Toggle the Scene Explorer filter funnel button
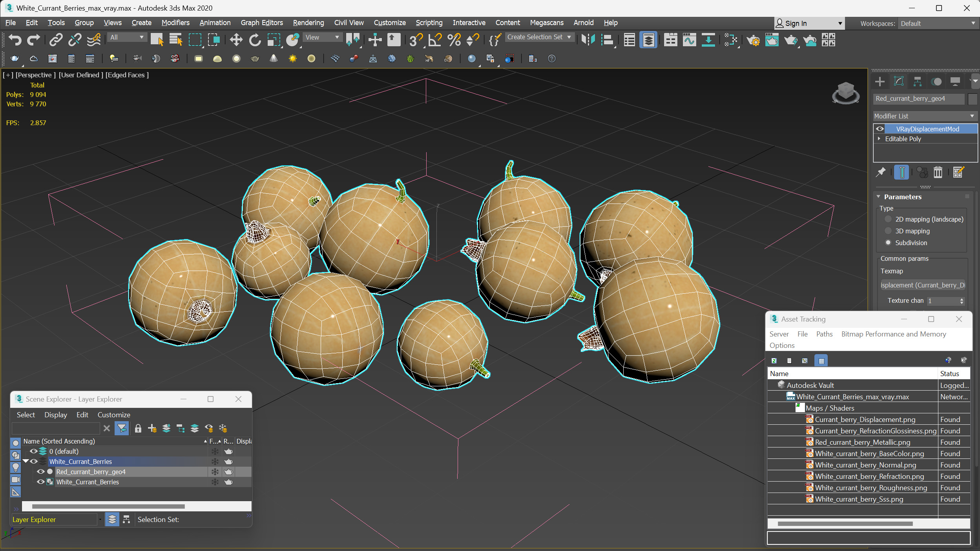980x551 pixels. (122, 428)
